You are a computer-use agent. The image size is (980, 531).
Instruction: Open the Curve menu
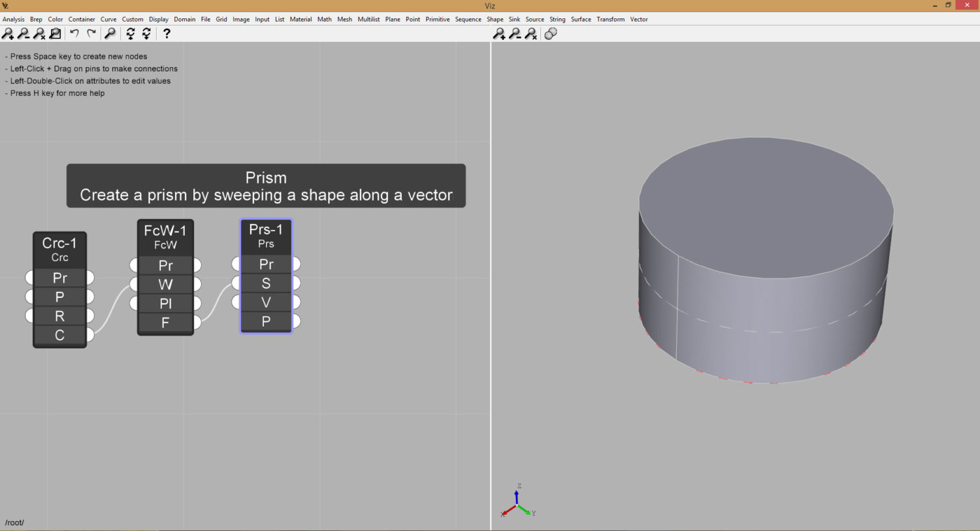[x=108, y=19]
